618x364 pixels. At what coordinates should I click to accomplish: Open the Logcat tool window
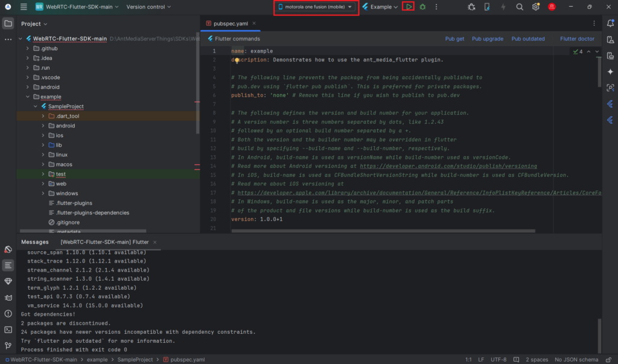(8, 298)
